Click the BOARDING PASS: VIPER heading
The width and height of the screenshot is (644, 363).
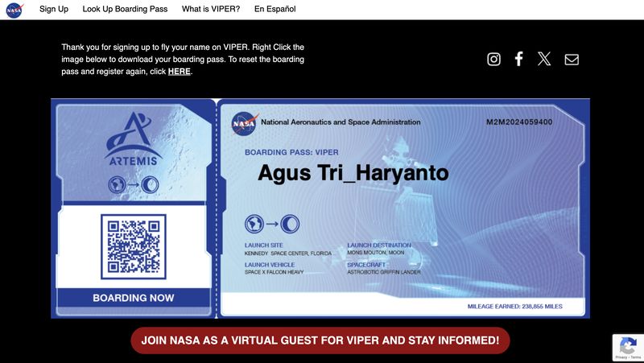(x=291, y=152)
